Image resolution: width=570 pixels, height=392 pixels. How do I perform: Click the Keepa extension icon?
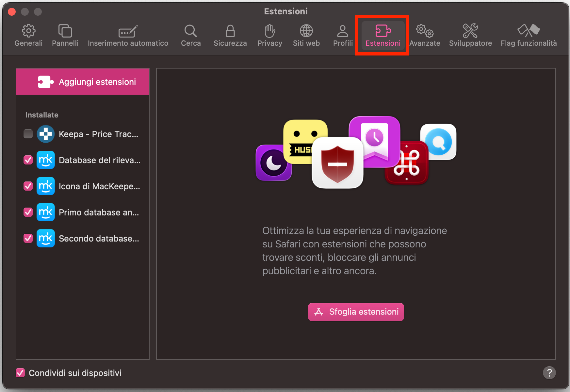pyautogui.click(x=46, y=134)
